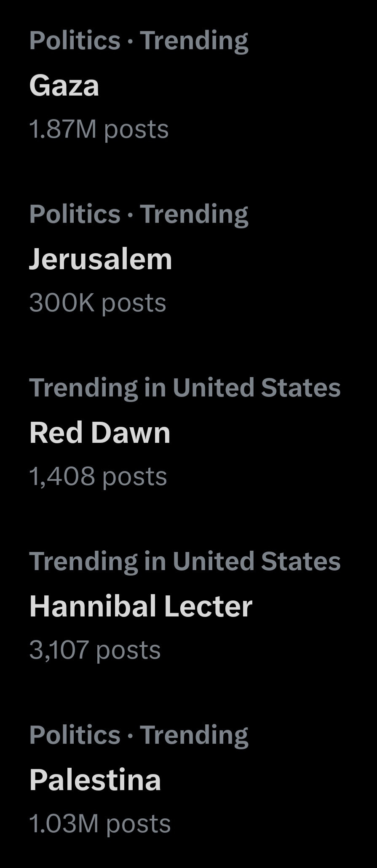This screenshot has height=868, width=377.
Task: View the Hannibal Lecter trend
Action: pos(141,606)
